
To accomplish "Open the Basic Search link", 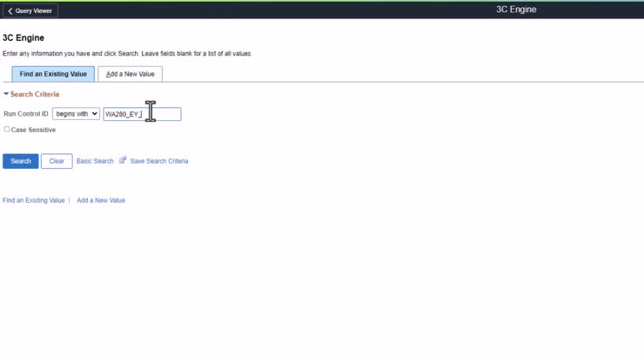I will pyautogui.click(x=95, y=161).
